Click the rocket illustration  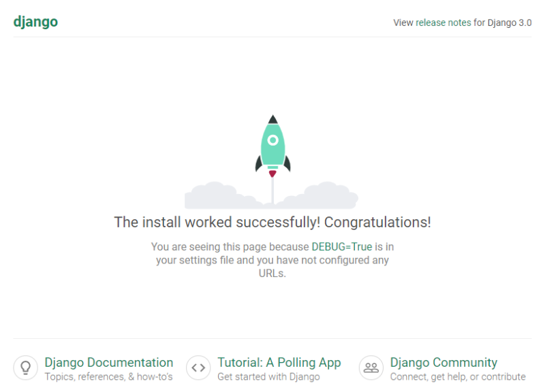pos(273,146)
